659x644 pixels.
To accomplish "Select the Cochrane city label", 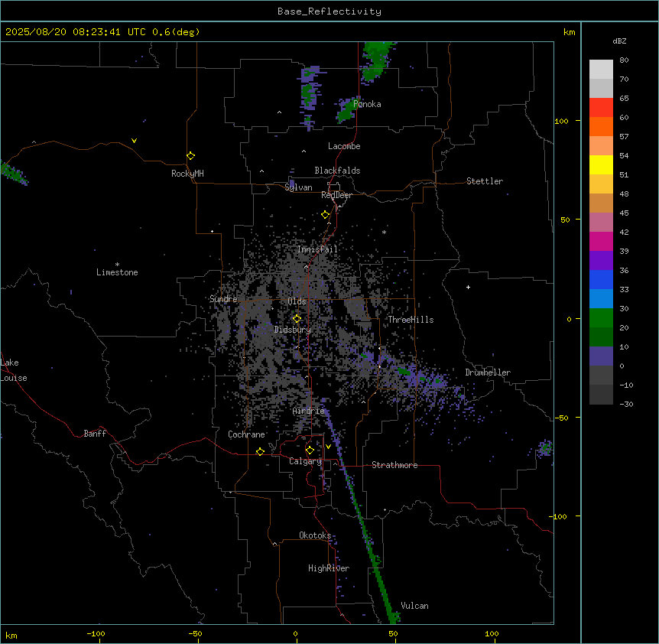I will 246,434.
